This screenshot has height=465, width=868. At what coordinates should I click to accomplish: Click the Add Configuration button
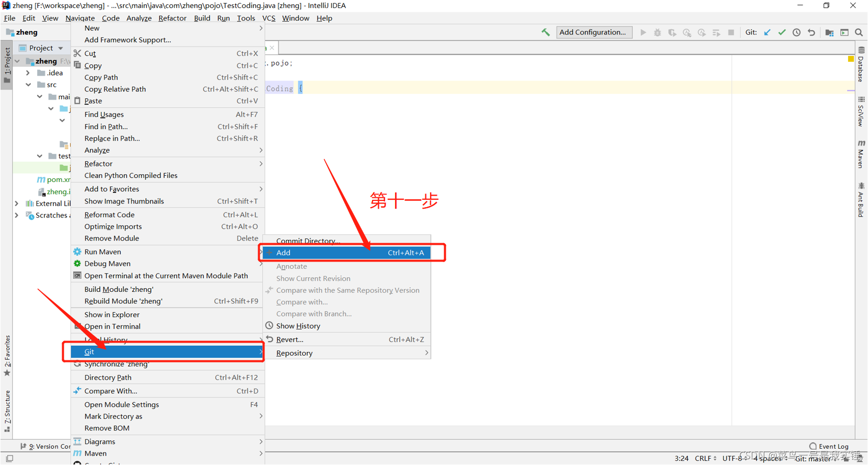[594, 32]
